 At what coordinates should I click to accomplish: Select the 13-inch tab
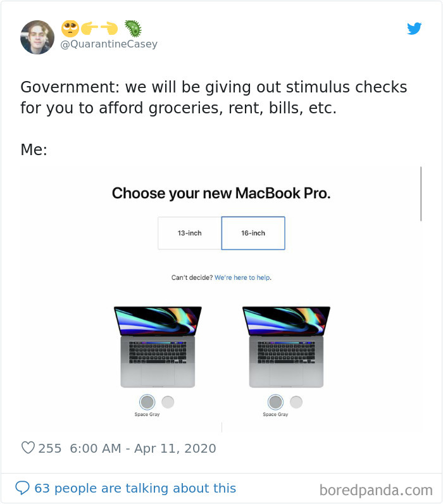click(189, 233)
